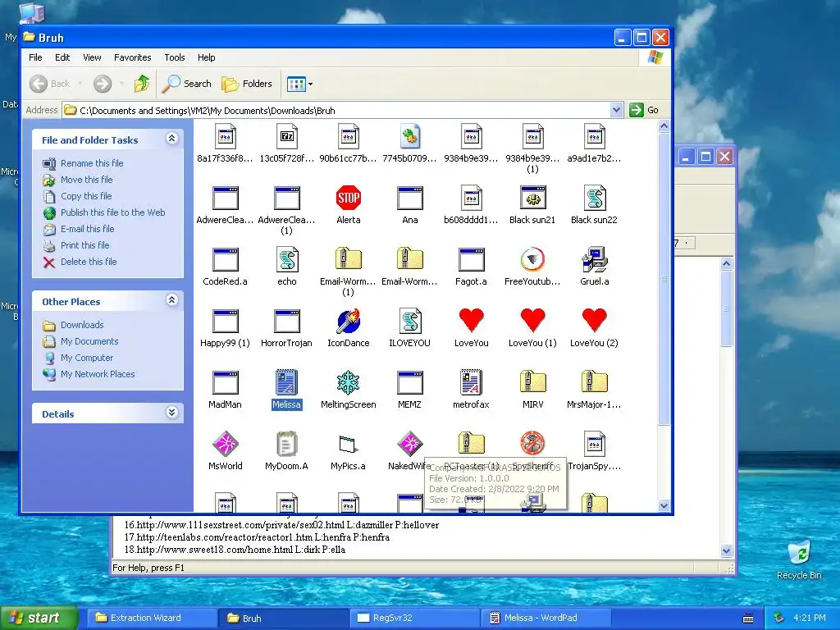Select the LoveYou (2) heart icon

coord(594,322)
